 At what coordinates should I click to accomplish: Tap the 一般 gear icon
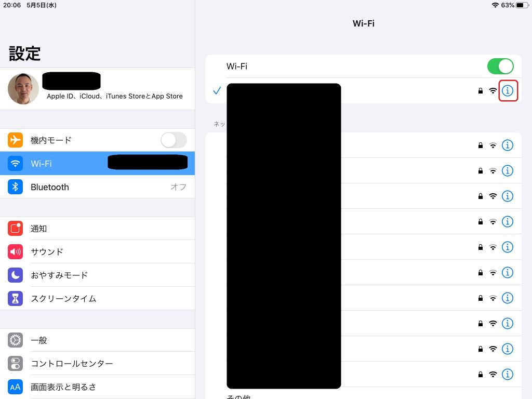pos(16,340)
